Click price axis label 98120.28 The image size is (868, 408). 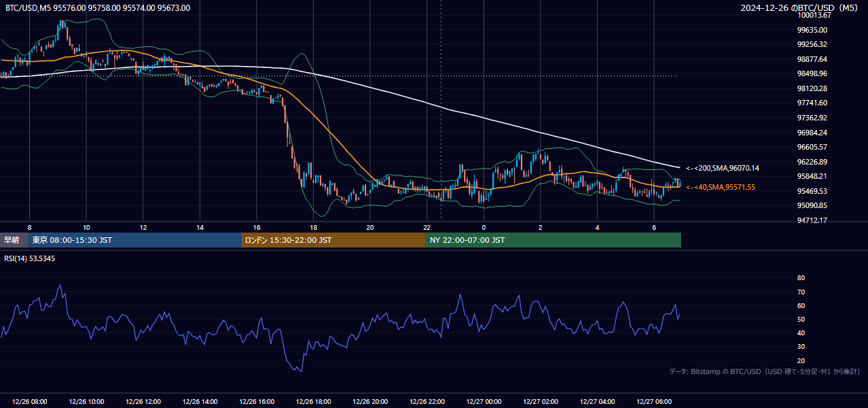(812, 88)
